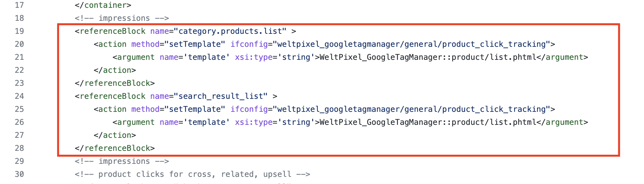
Task: Click the product clicks comment on line 30
Action: coord(192,174)
